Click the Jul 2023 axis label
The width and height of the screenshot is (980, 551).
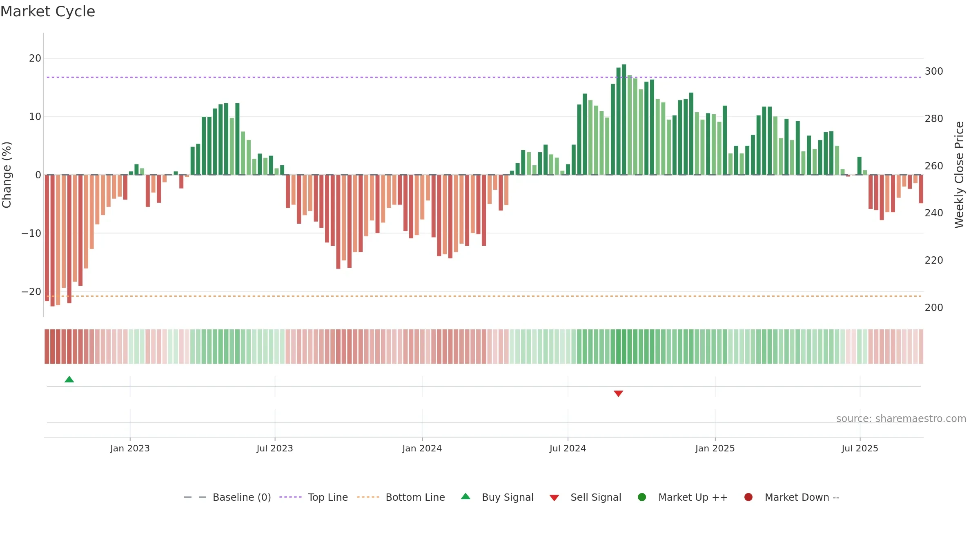click(x=275, y=449)
